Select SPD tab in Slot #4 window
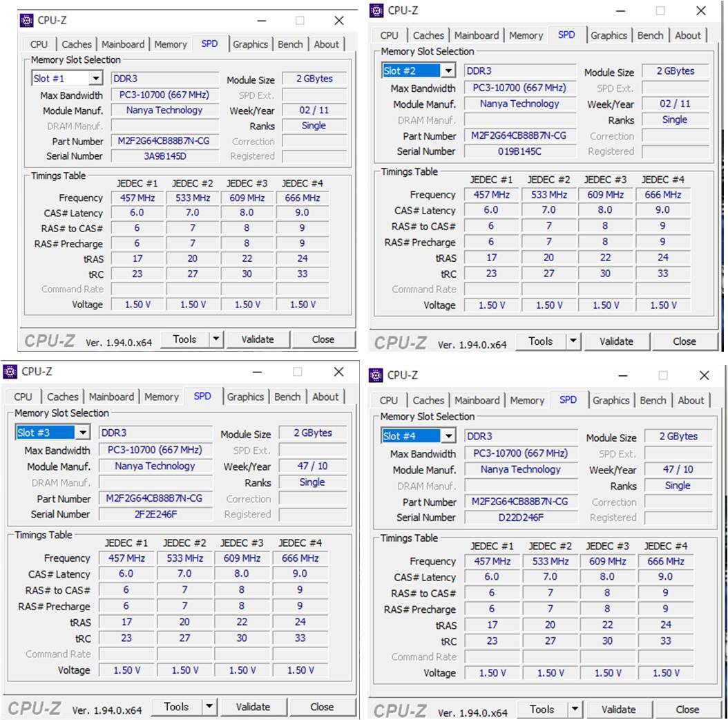Viewport: 728px width, 720px height. pyautogui.click(x=568, y=399)
